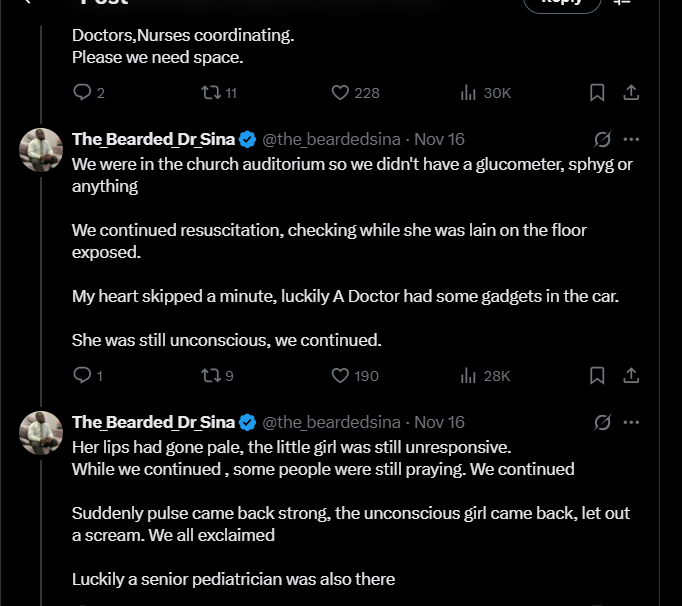The height and width of the screenshot is (606, 682).
Task: Open more options on church auditorium post
Action: [631, 139]
